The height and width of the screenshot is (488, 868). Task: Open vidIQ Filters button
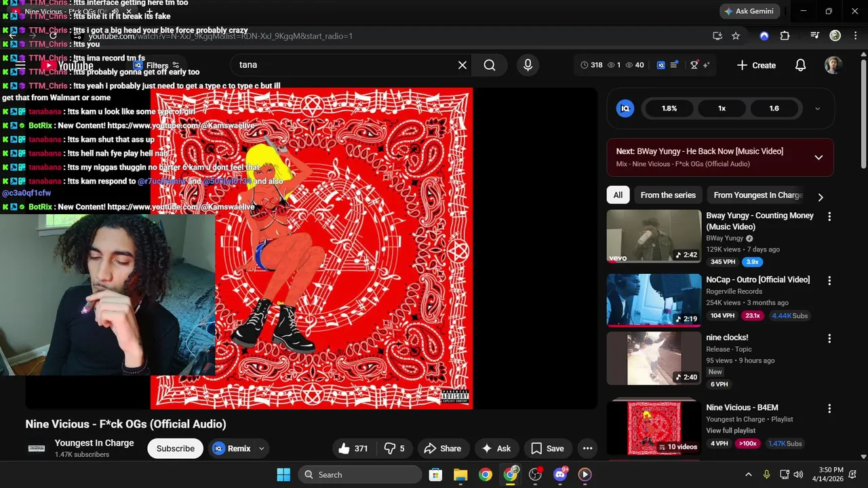pos(157,66)
